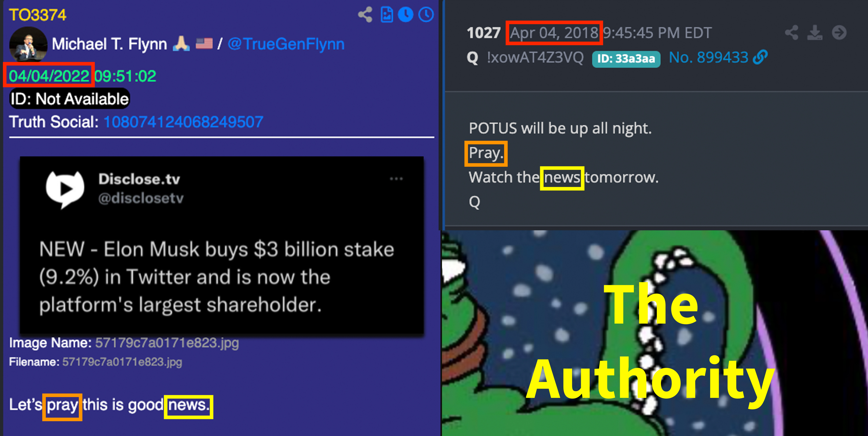Open @TrueGenFlynn profile link
868x436 pixels.
click(x=286, y=44)
